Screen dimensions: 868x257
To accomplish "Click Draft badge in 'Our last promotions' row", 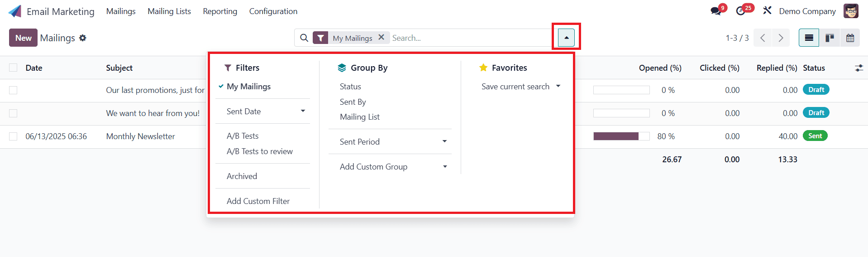I will point(816,89).
